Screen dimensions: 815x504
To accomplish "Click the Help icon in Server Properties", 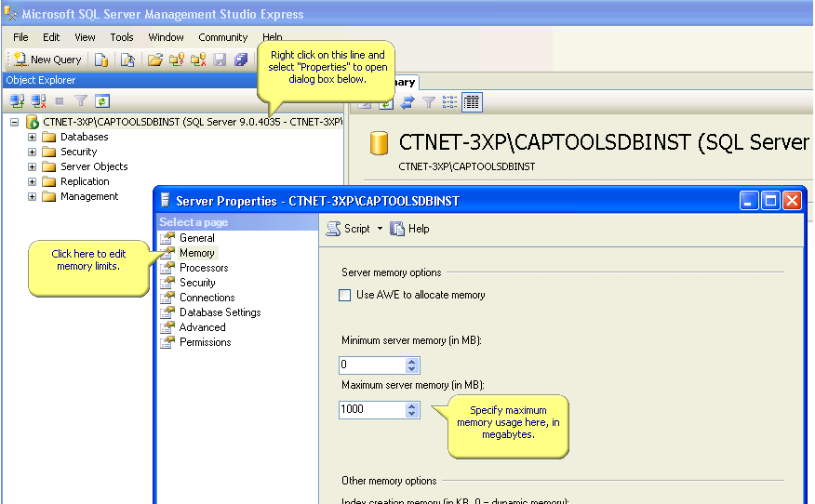I will click(409, 229).
